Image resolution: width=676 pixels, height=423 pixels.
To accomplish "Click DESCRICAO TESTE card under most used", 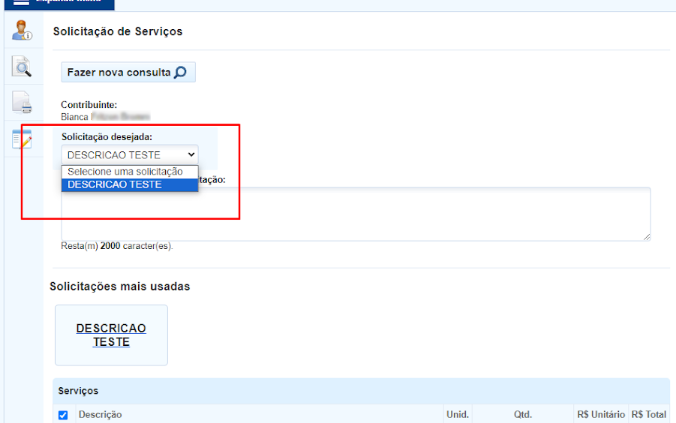I will click(x=111, y=335).
